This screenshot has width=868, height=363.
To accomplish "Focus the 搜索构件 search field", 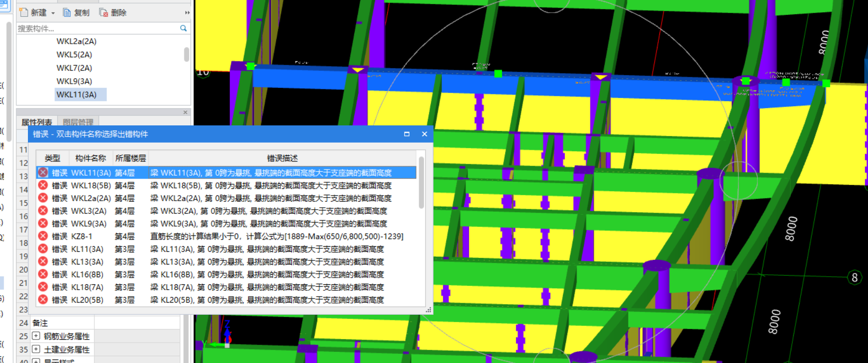I will tap(97, 28).
